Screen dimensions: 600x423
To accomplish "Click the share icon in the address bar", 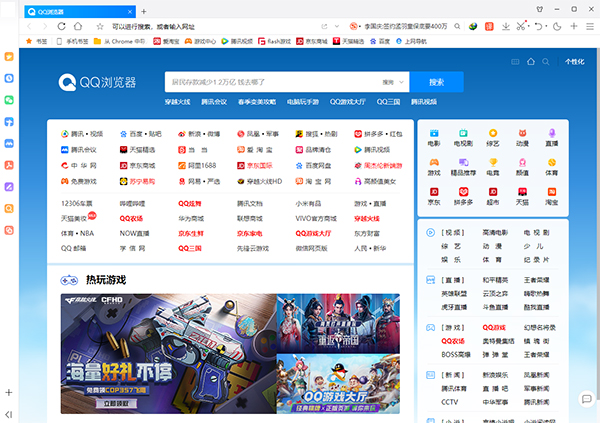I will (324, 26).
